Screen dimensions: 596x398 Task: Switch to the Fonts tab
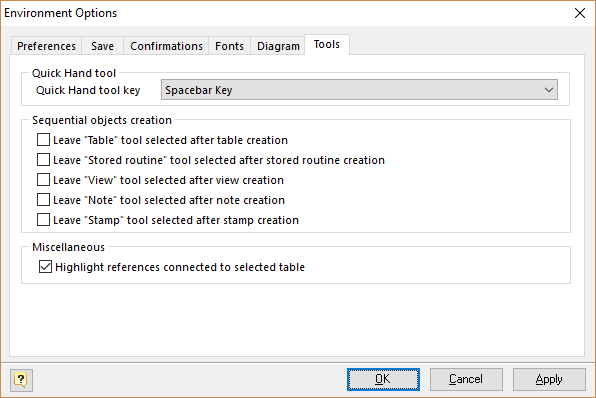(229, 46)
